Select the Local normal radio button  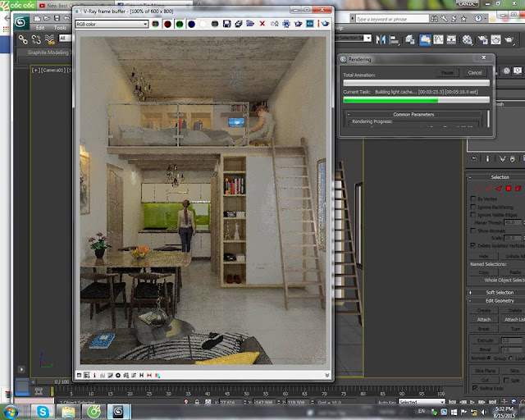coord(511,358)
